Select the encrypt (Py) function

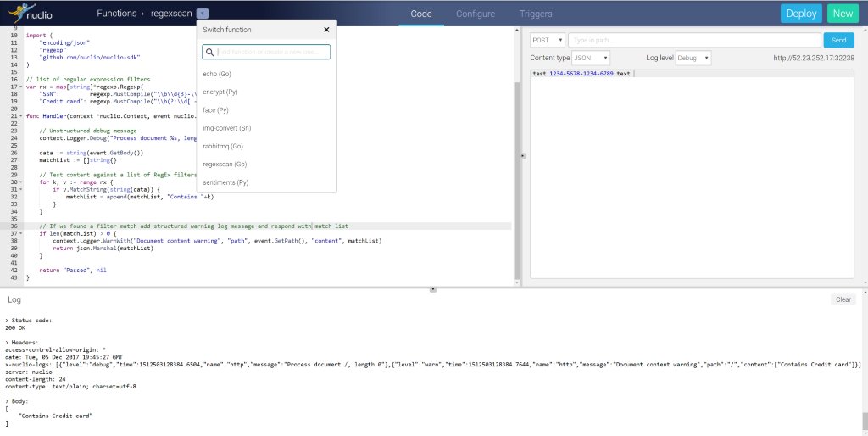coord(220,92)
